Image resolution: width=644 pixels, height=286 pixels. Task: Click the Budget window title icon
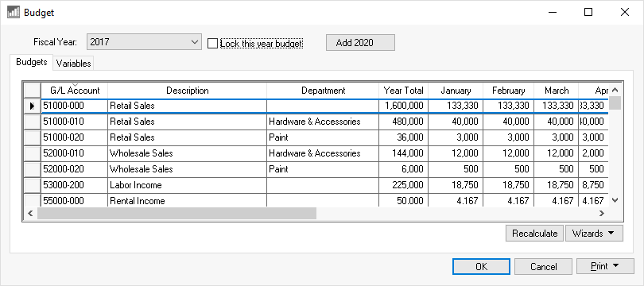[x=14, y=12]
